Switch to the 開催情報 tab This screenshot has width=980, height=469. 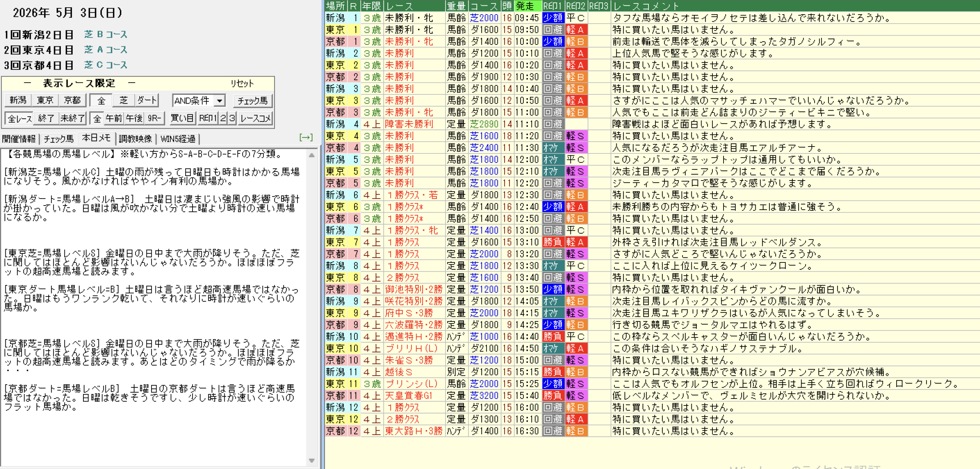[19, 139]
